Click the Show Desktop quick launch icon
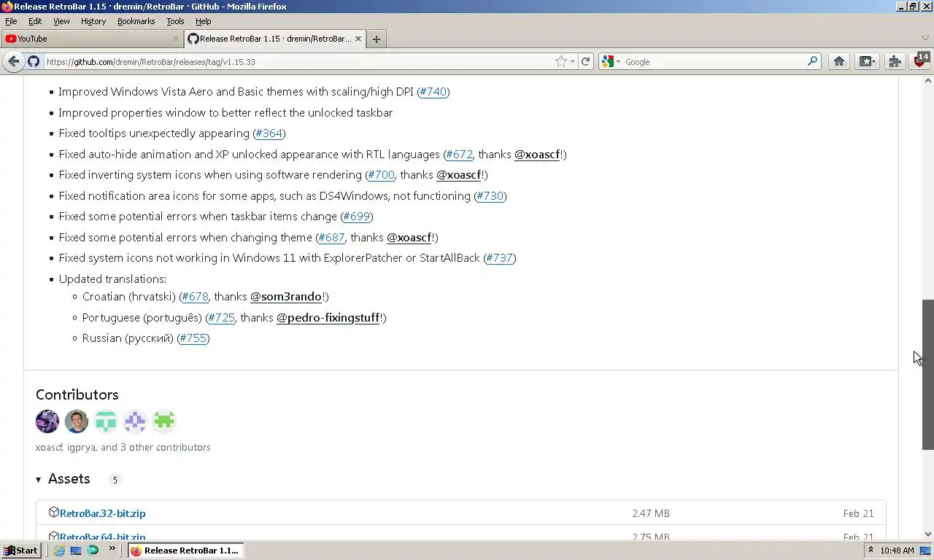This screenshot has width=934, height=560. [76, 551]
